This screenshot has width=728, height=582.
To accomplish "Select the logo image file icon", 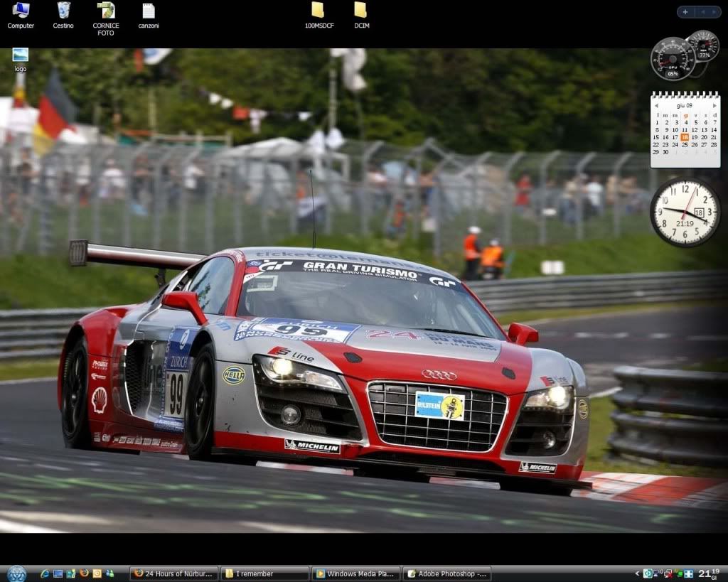I will pyautogui.click(x=21, y=60).
